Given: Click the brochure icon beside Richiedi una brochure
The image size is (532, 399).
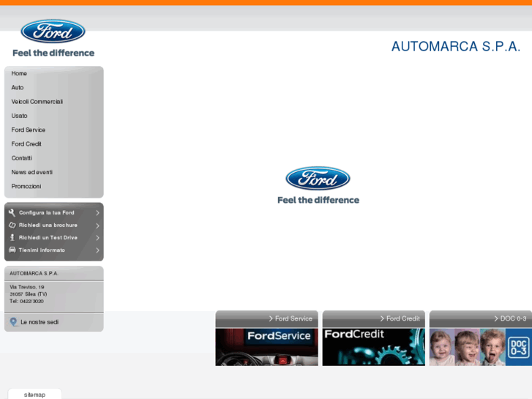Looking at the screenshot, I should pyautogui.click(x=12, y=225).
